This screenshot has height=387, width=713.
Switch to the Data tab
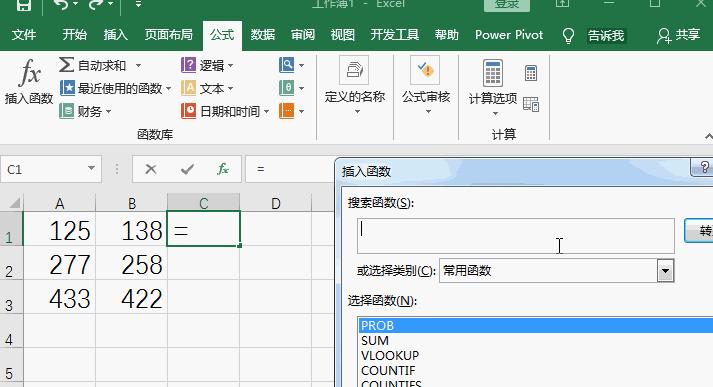point(263,35)
